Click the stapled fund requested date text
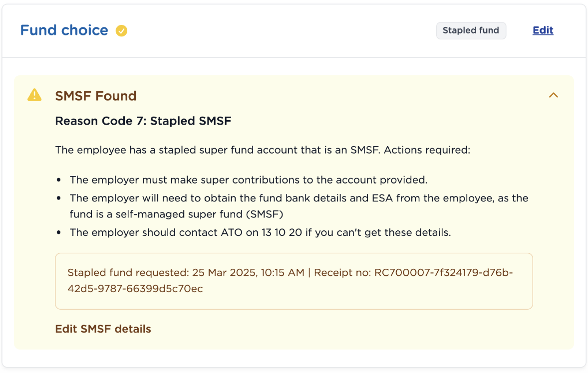Image resolution: width=588 pixels, height=373 pixels. point(186,273)
